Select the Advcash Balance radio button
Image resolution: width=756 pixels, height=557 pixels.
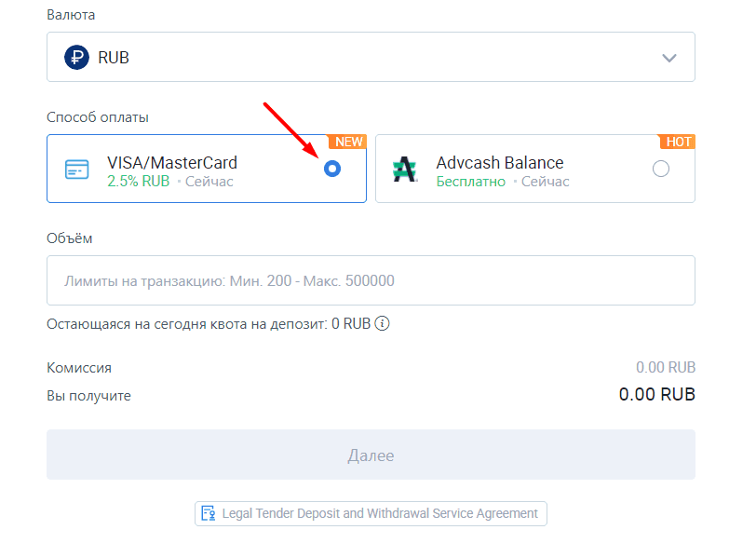[x=660, y=169]
